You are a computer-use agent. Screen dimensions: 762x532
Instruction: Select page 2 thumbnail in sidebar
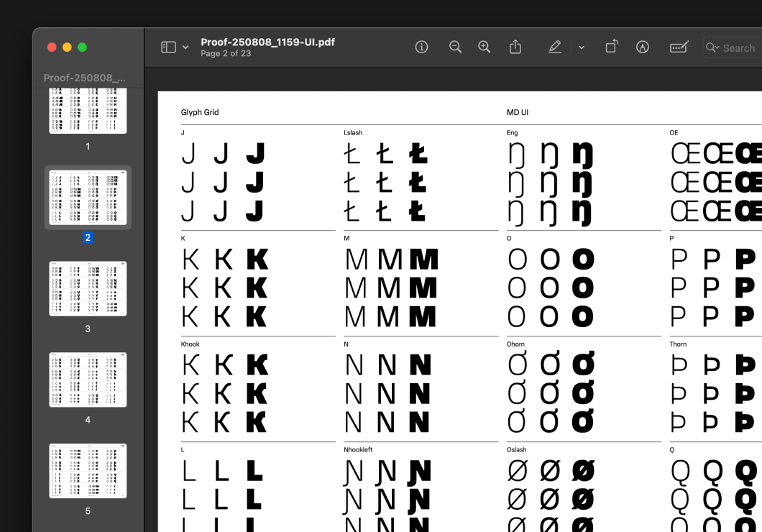pyautogui.click(x=87, y=197)
